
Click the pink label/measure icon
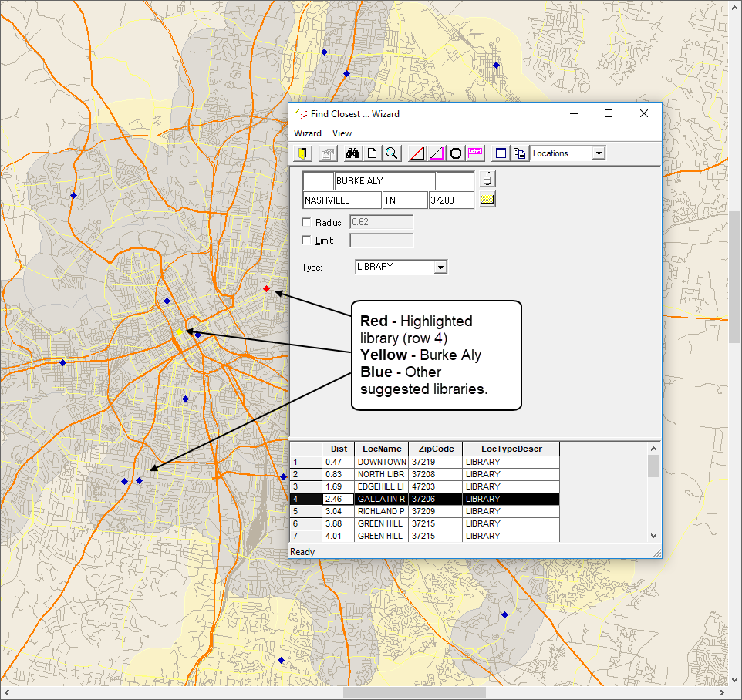tap(474, 153)
